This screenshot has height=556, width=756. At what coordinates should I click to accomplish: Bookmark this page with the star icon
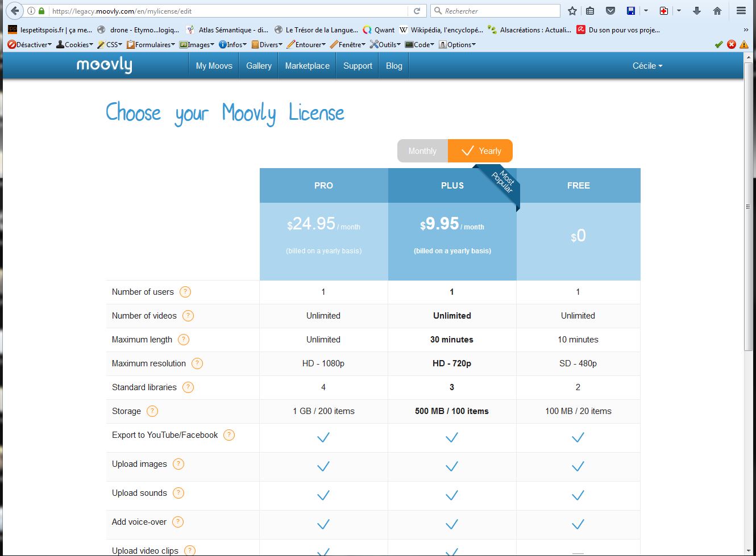tap(572, 11)
